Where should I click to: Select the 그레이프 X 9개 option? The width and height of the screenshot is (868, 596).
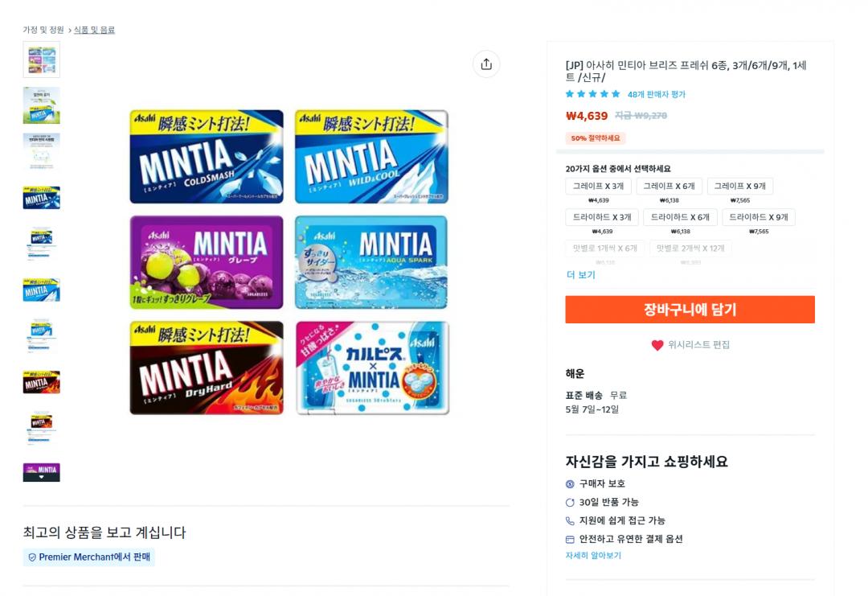click(739, 187)
